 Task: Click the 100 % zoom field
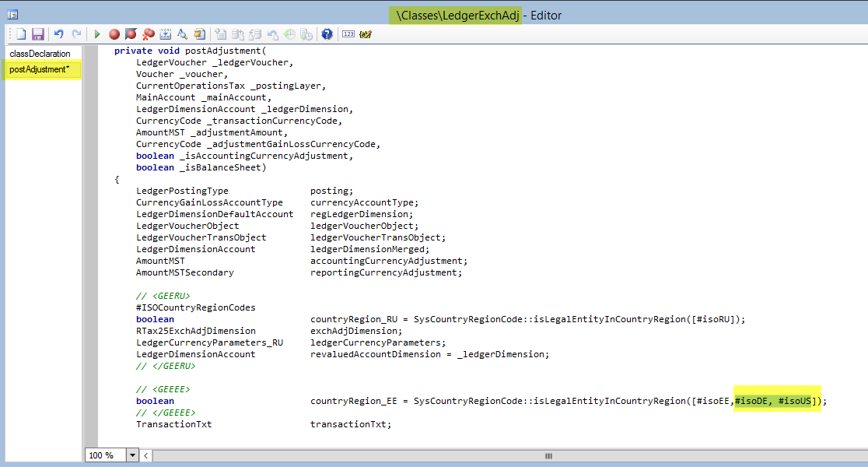pos(104,455)
